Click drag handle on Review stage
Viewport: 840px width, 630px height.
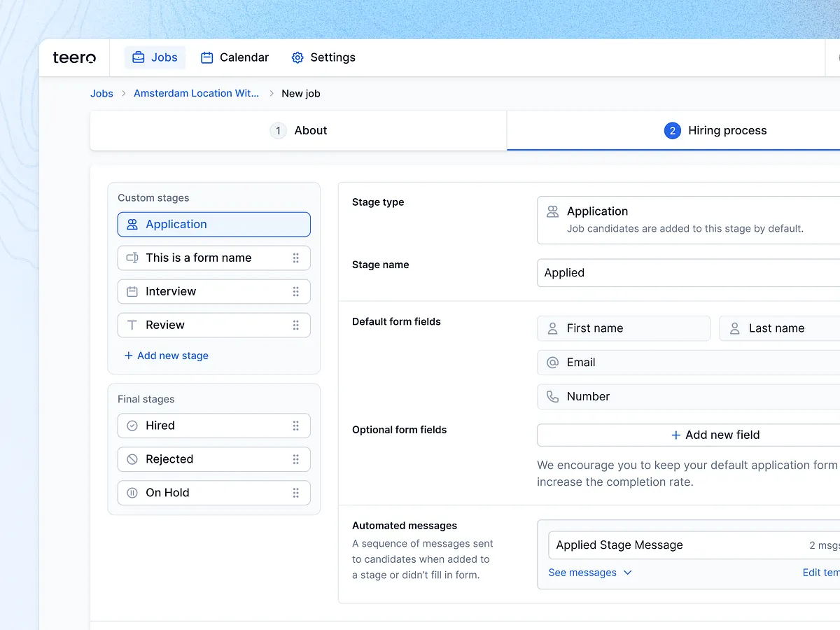296,325
